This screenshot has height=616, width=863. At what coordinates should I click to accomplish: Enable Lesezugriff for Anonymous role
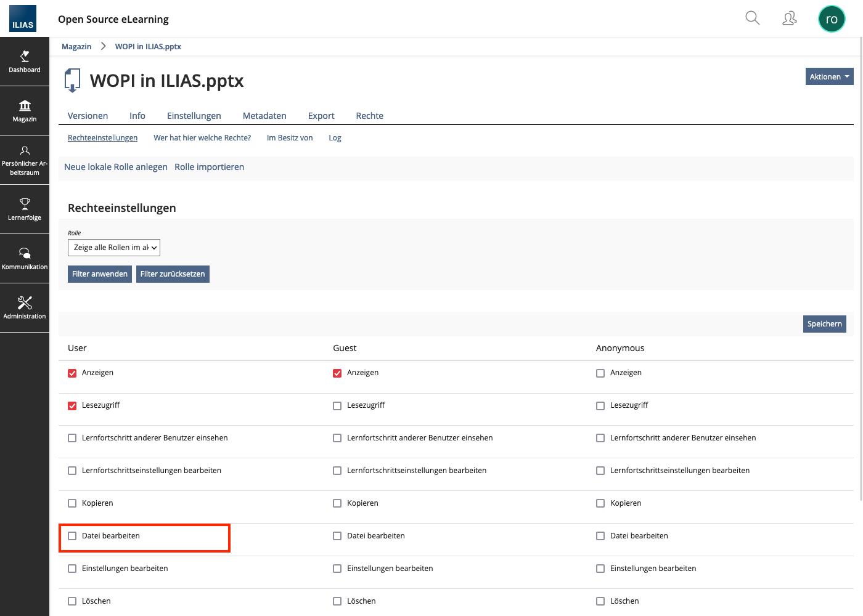point(600,406)
